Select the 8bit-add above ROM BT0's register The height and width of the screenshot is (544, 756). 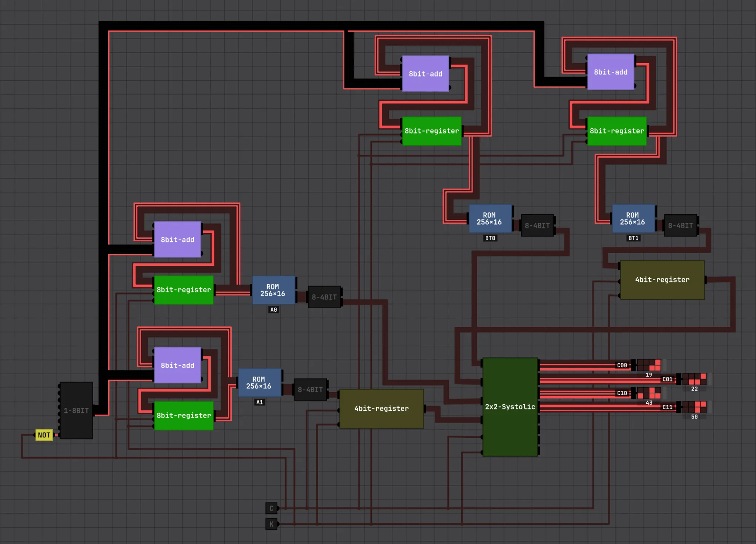(x=425, y=74)
